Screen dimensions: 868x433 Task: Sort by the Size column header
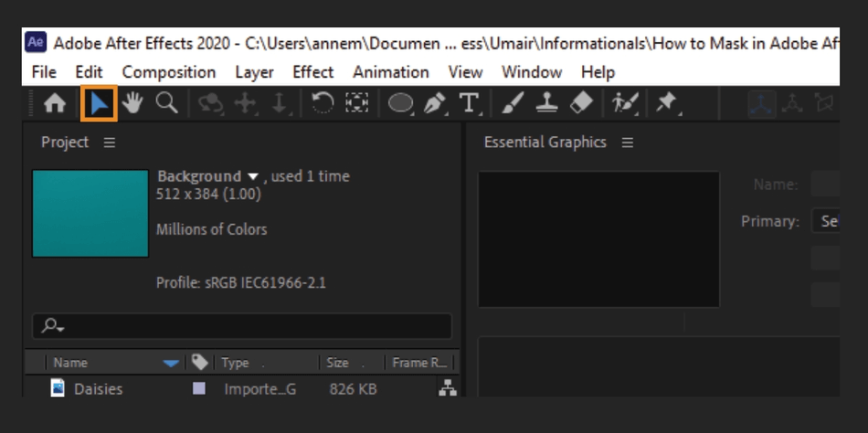337,364
